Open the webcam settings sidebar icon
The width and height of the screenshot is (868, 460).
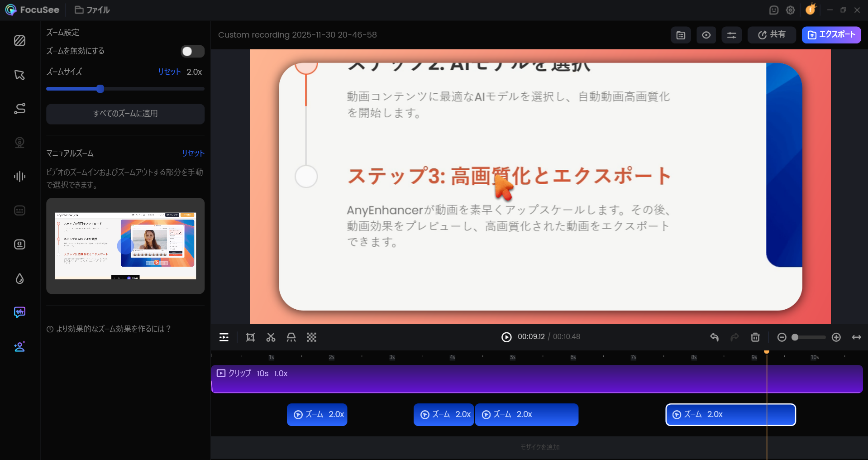[19, 143]
